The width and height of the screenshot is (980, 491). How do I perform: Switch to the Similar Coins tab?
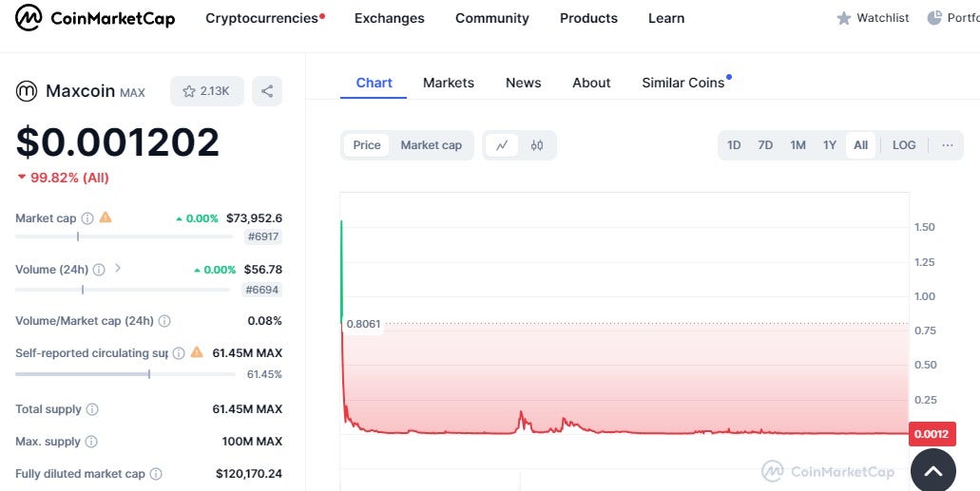click(x=683, y=83)
